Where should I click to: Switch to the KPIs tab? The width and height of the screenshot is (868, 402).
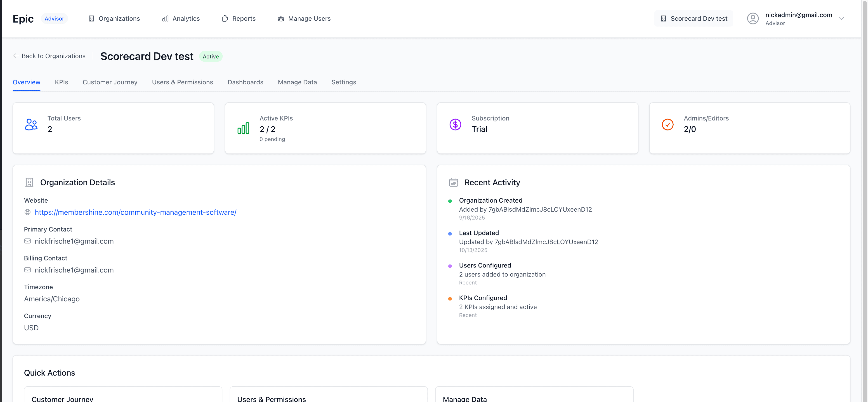click(61, 82)
